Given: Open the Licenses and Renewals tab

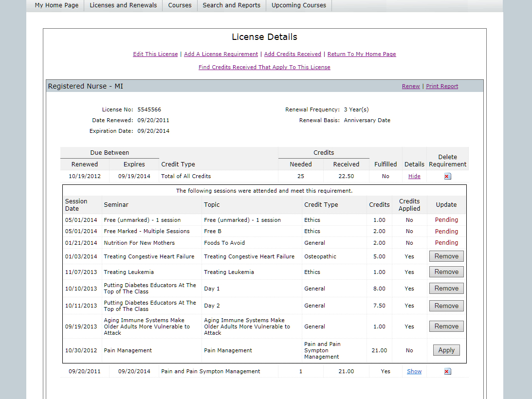Looking at the screenshot, I should point(123,5).
